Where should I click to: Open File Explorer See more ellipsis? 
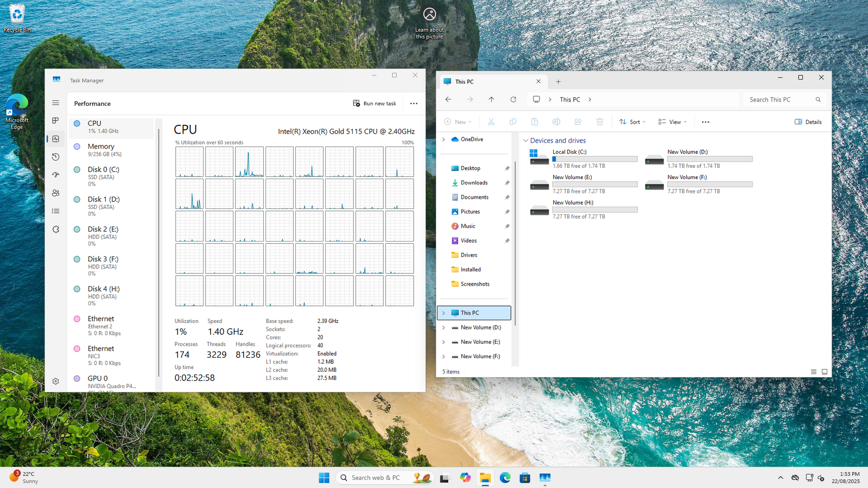coord(705,122)
